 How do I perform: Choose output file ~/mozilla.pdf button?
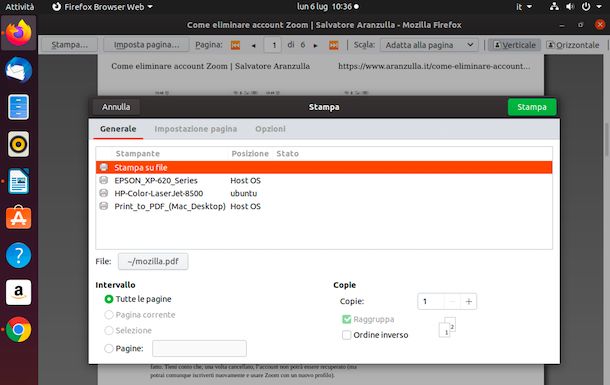[x=153, y=261]
